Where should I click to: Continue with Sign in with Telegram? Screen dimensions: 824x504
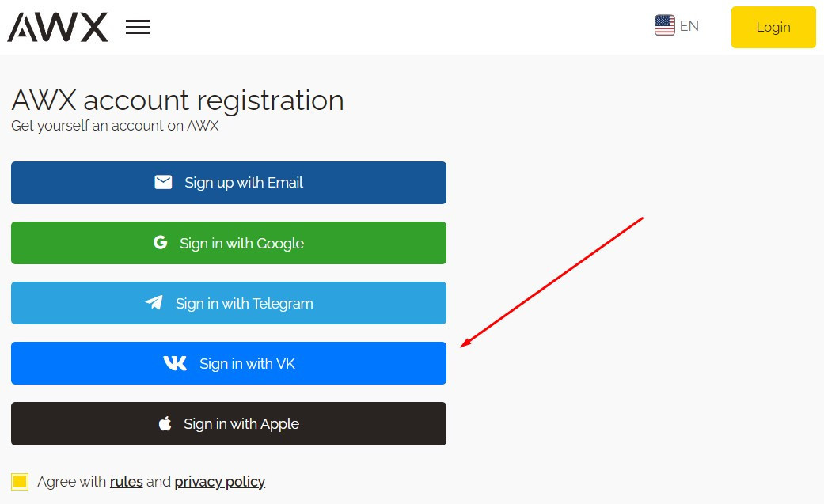245,304
